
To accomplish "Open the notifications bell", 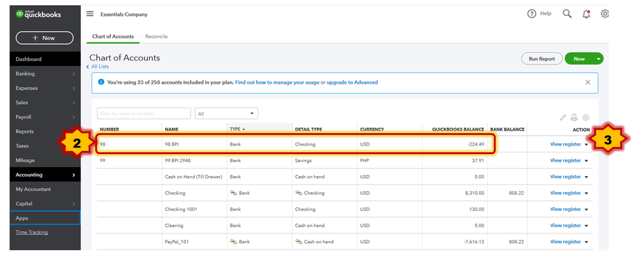I will (x=587, y=14).
